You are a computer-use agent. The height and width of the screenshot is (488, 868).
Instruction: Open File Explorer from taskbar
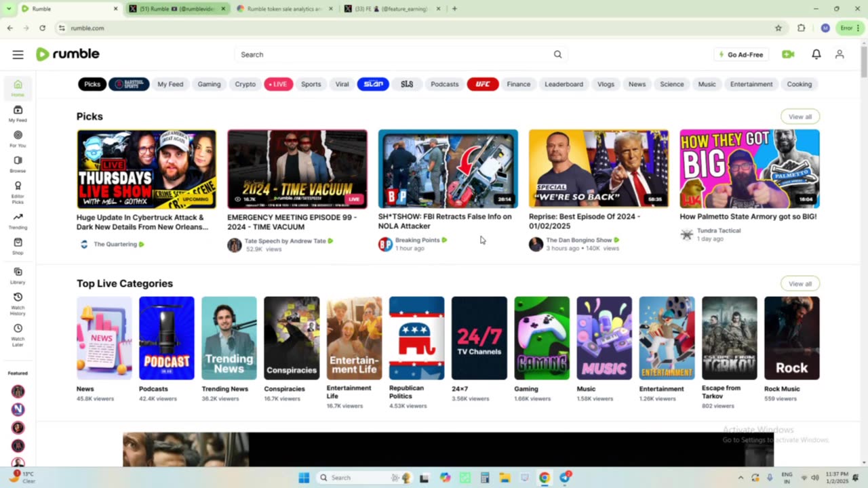[x=505, y=477]
